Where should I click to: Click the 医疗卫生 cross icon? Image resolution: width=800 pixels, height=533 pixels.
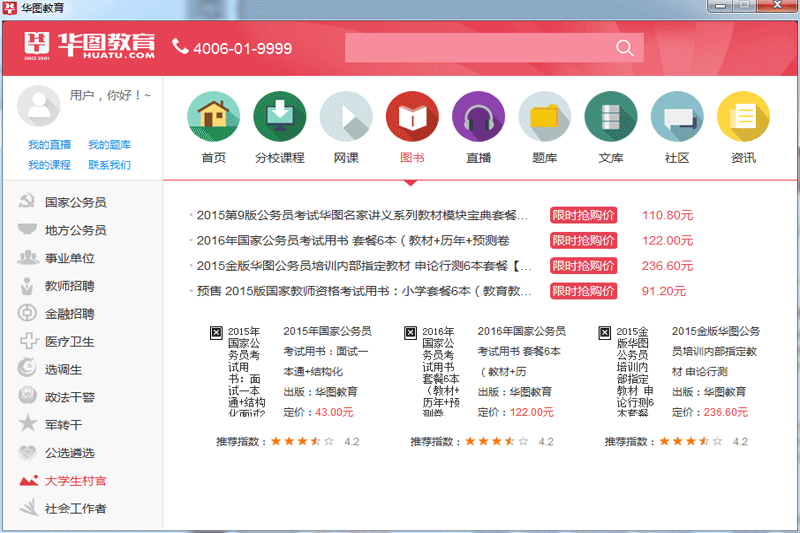[x=29, y=341]
